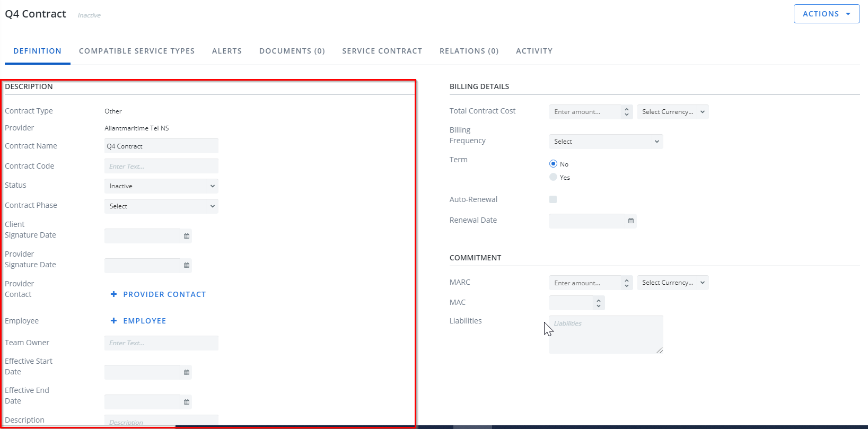Open calendar for Effective Start Date
The width and height of the screenshot is (868, 429).
pos(187,372)
